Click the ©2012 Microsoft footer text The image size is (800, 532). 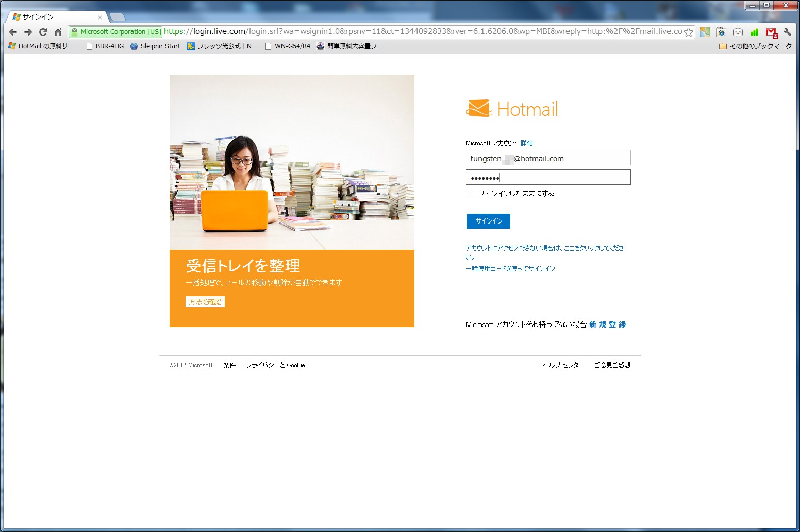coord(191,365)
